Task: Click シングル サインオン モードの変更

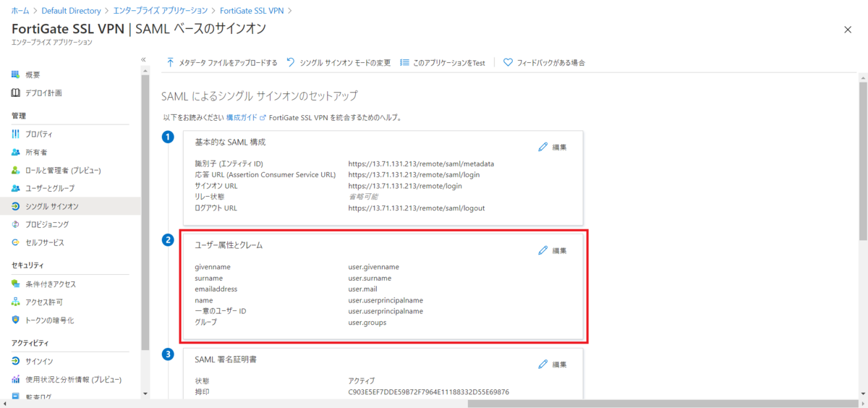Action: pos(344,63)
